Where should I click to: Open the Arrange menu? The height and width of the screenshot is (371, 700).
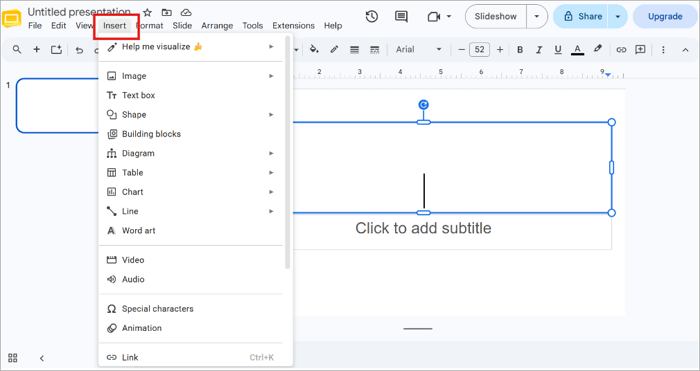[217, 26]
